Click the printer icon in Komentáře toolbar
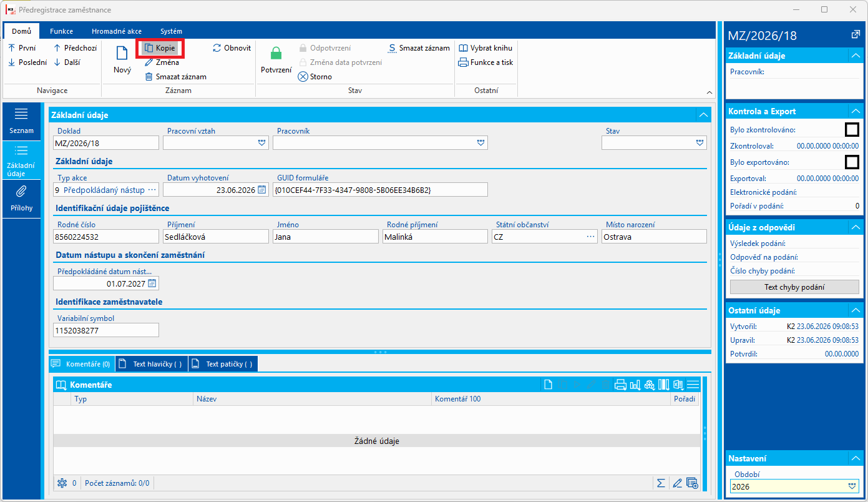The width and height of the screenshot is (868, 502). (x=620, y=385)
